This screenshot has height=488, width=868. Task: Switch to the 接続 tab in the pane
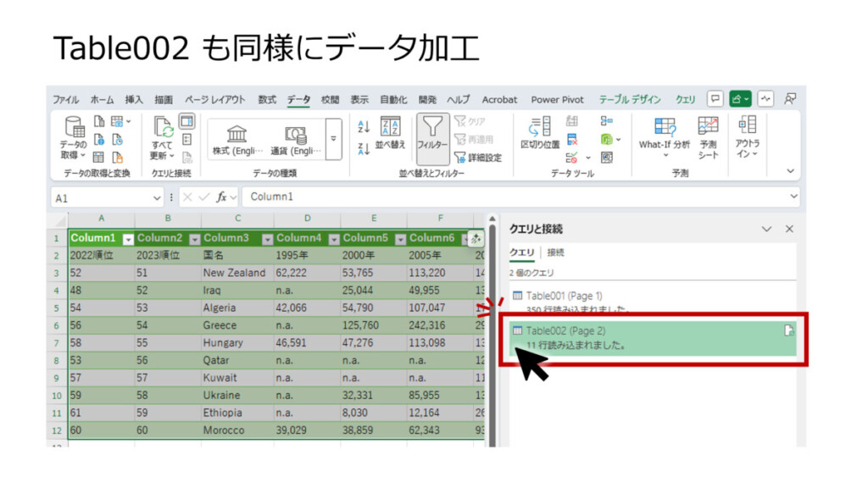(555, 252)
